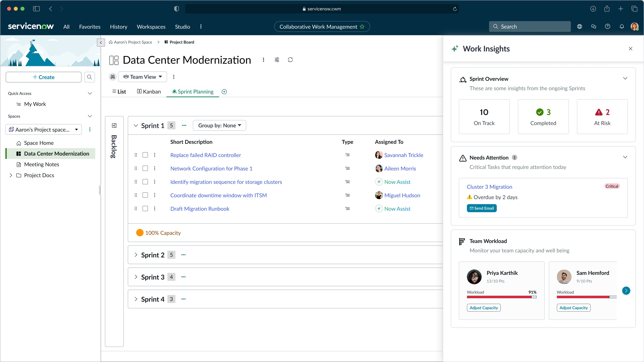This screenshot has height=362, width=644.
Task: Open more options next to the board title
Action: tap(263, 60)
